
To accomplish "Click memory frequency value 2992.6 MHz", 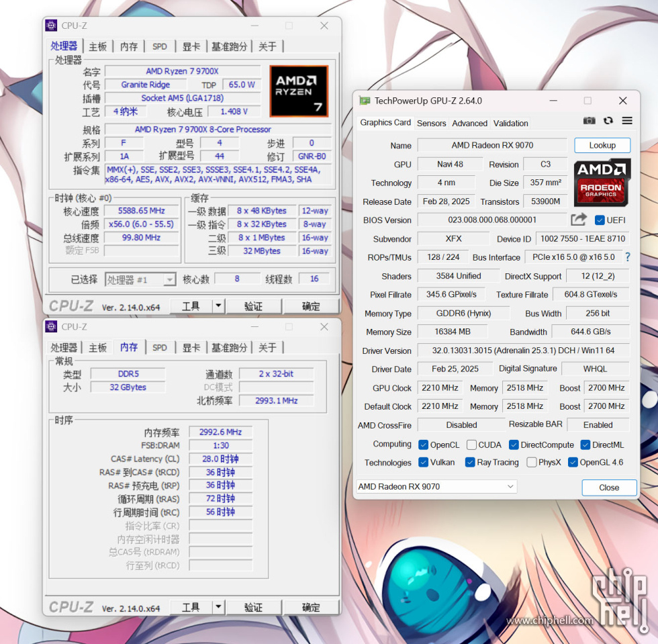I will pyautogui.click(x=221, y=432).
